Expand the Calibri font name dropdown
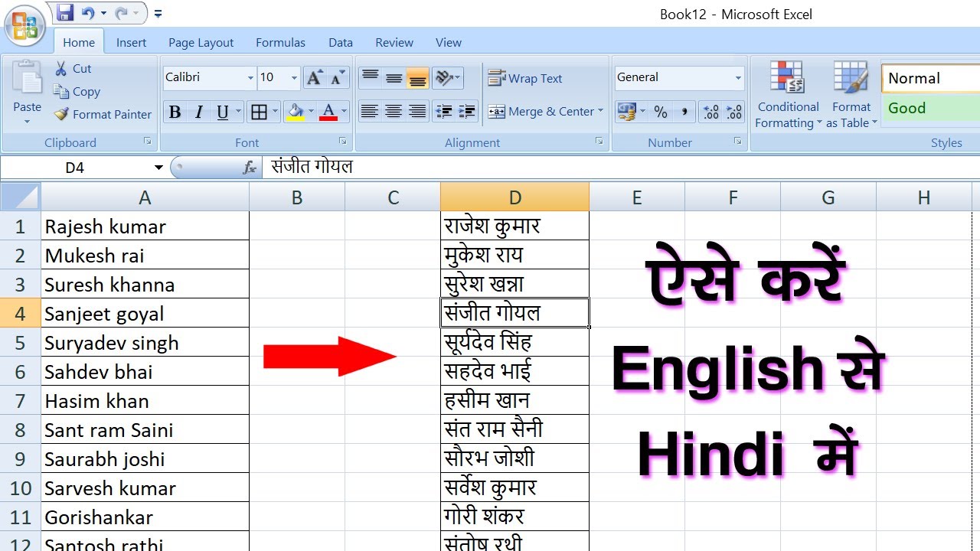 tap(250, 78)
